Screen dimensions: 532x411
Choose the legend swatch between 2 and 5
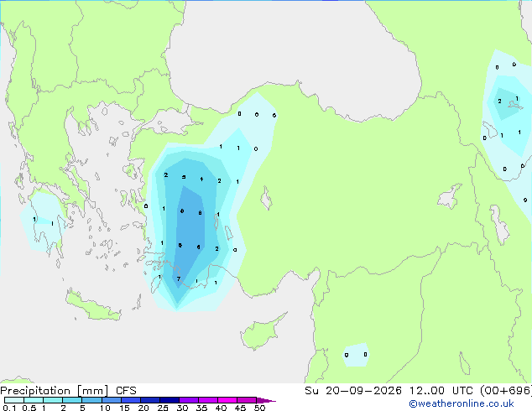pos(72,400)
